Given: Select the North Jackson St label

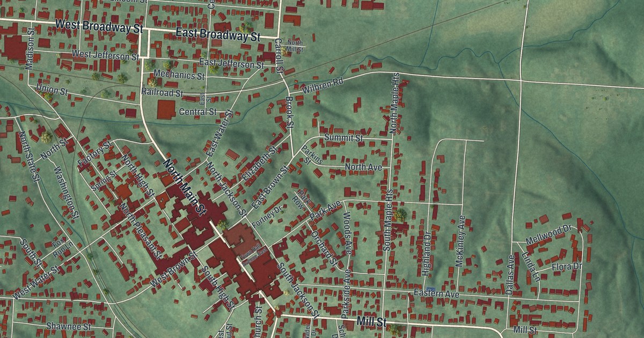Looking at the screenshot, I should pos(225,190).
